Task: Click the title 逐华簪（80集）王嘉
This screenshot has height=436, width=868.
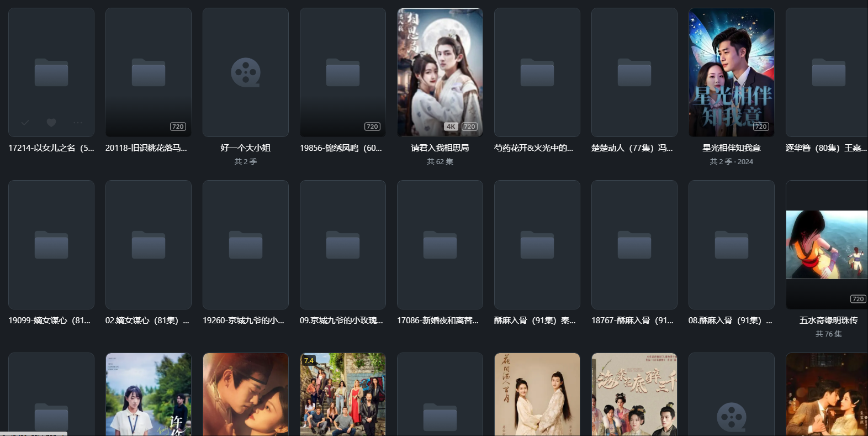Action: 827,148
